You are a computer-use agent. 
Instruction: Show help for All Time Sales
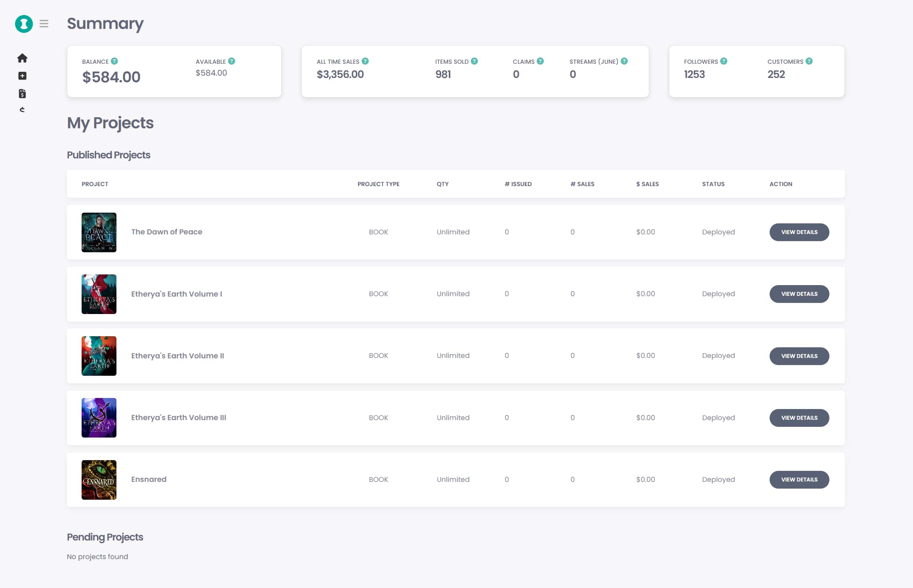365,61
